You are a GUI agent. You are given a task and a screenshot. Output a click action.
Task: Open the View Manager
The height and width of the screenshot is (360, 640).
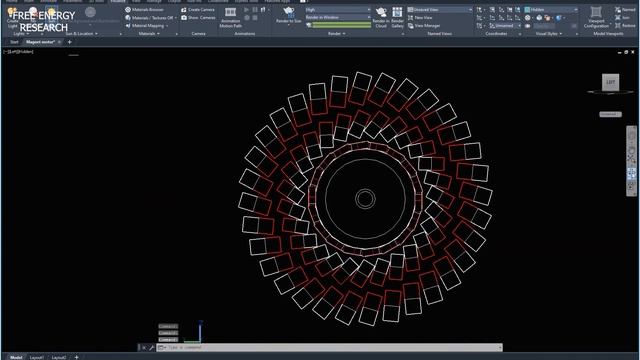coord(424,26)
